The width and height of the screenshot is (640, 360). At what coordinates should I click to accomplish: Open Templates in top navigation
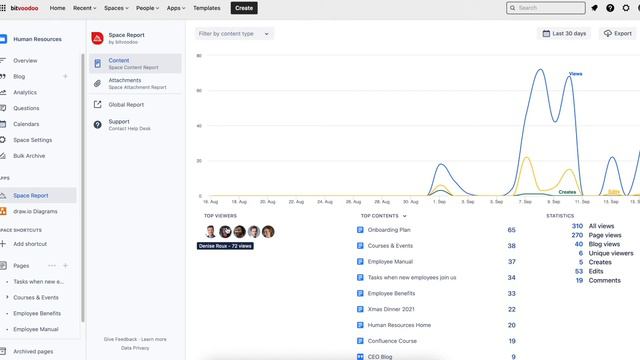207,8
